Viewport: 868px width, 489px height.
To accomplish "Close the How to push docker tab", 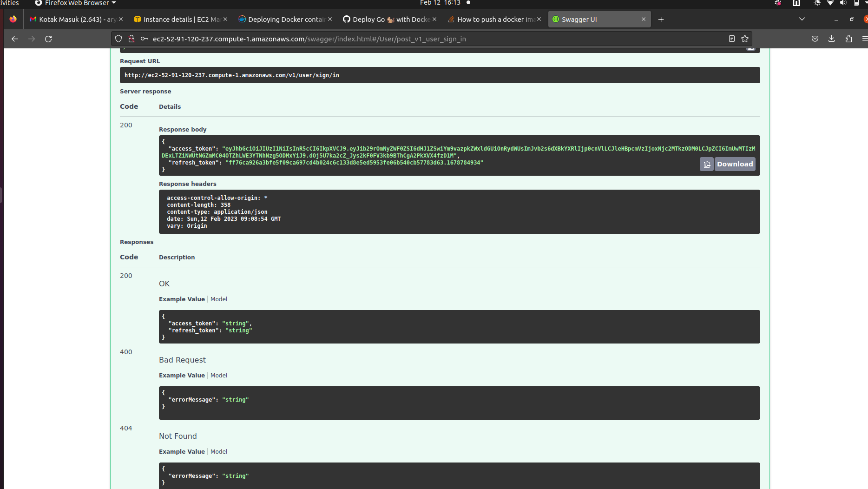I will coord(539,20).
